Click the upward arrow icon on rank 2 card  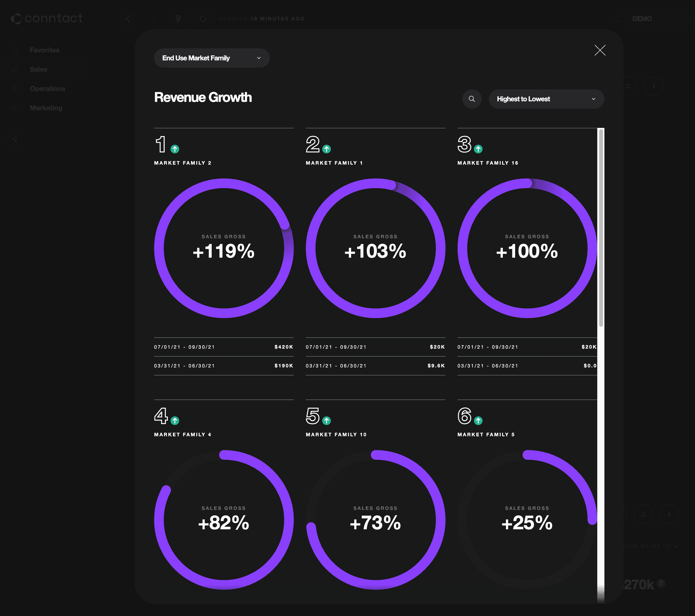coord(326,149)
